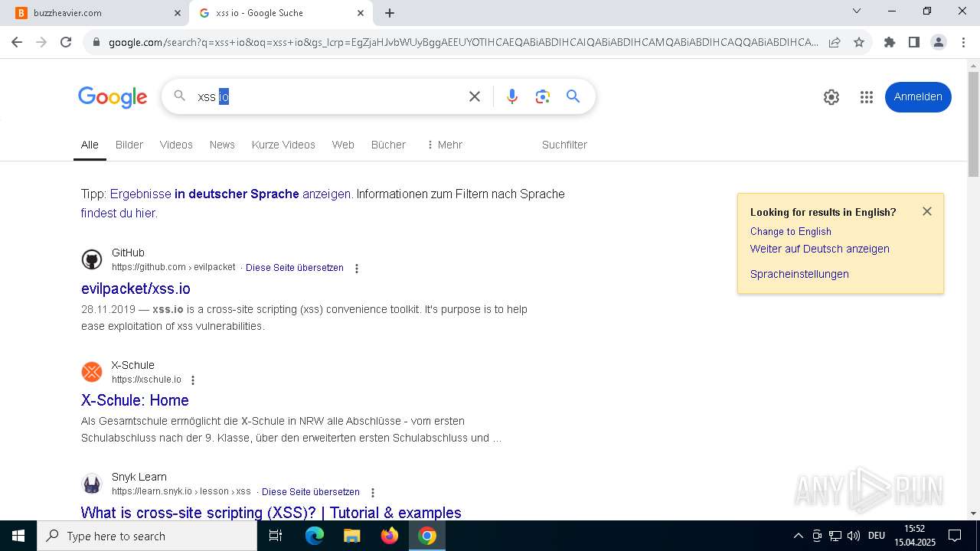Open Chrome extensions puzzle icon
This screenshot has width=980, height=551.
pos(890,42)
